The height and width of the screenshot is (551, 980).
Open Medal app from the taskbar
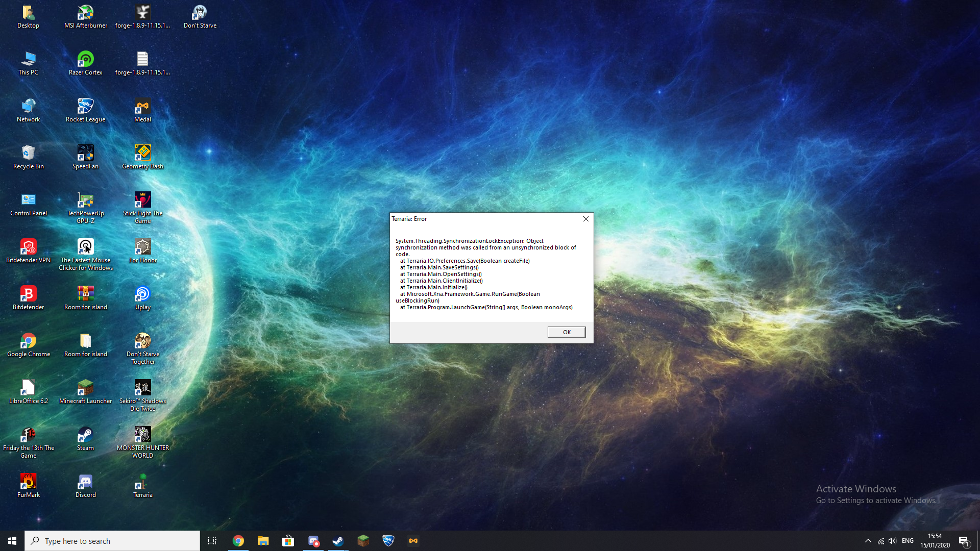point(413,541)
